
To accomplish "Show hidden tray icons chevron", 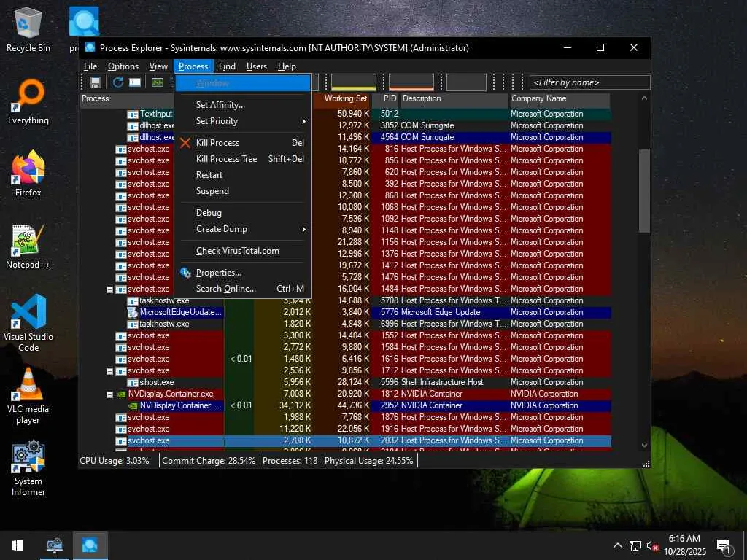I will click(x=617, y=545).
